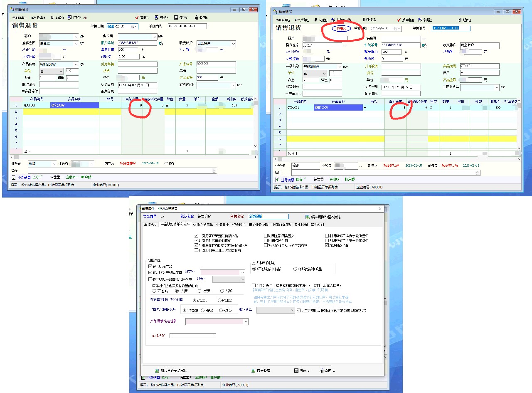The image size is (532, 393).
Task: Switch to the first tab in properties dialog
Action: pos(150,225)
